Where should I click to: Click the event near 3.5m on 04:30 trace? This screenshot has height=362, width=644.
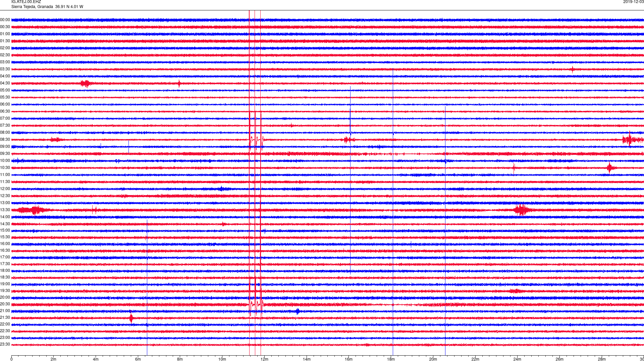point(86,83)
